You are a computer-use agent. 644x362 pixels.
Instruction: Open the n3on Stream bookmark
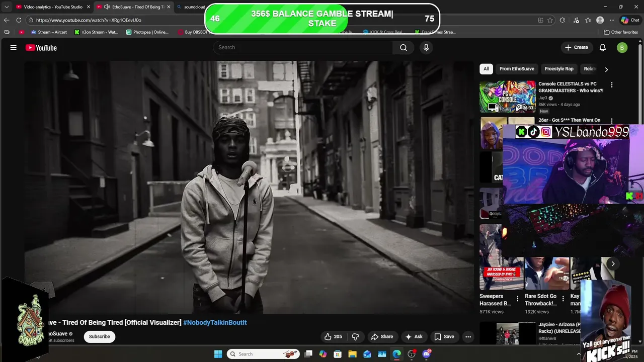click(x=96, y=32)
